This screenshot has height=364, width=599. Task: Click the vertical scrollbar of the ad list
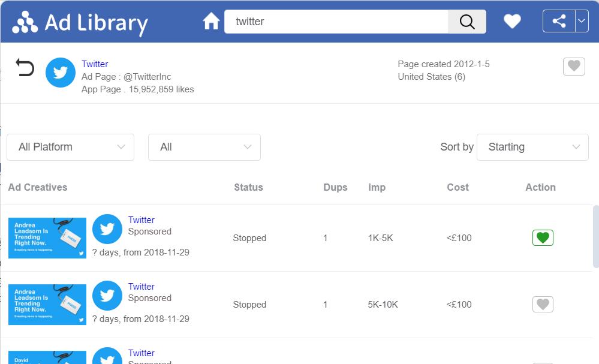pos(595,237)
